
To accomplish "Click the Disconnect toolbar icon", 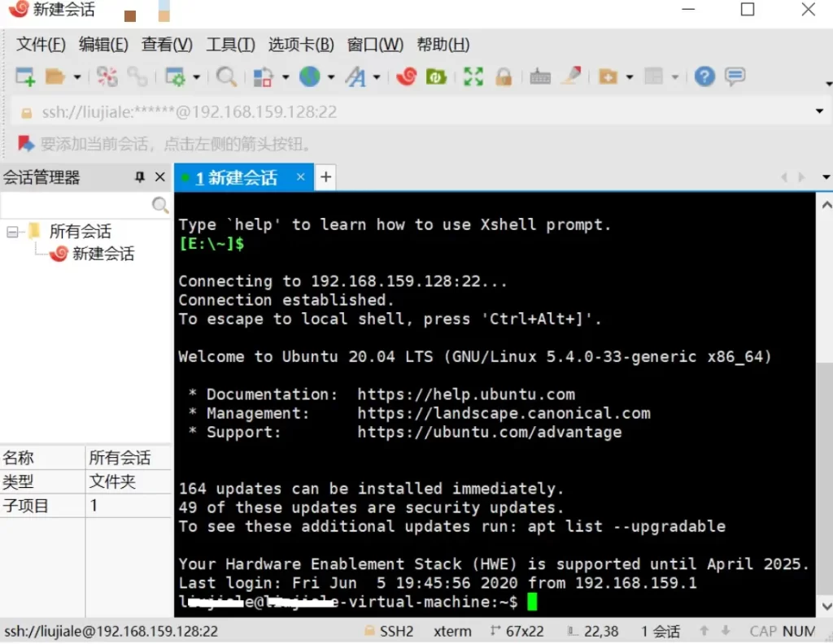I will pos(107,77).
